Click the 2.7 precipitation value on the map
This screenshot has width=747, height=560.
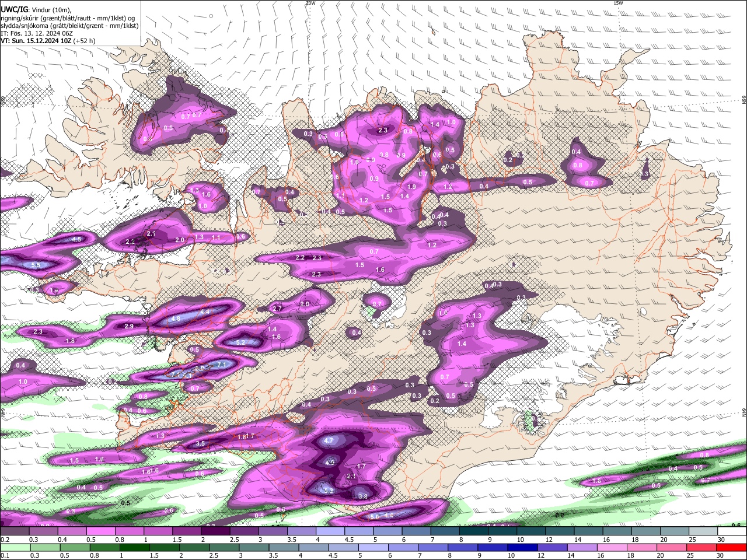pyautogui.click(x=278, y=309)
